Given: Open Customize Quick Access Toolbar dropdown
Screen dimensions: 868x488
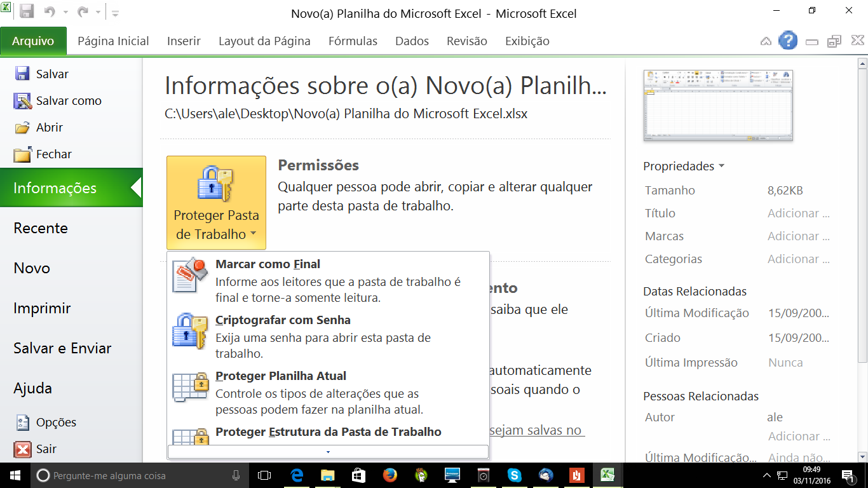Looking at the screenshot, I should 116,13.
